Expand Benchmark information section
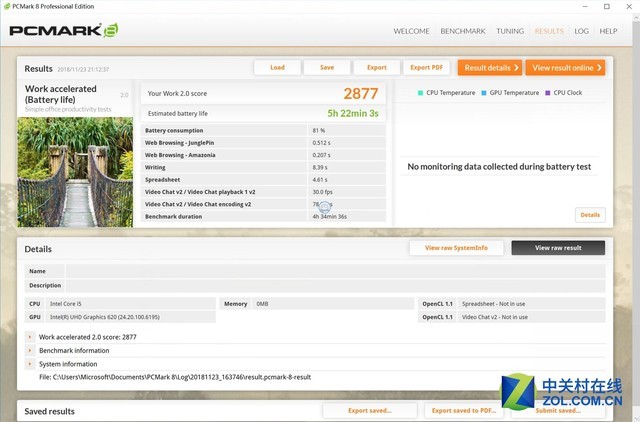The height and width of the screenshot is (422, 640). [30, 351]
